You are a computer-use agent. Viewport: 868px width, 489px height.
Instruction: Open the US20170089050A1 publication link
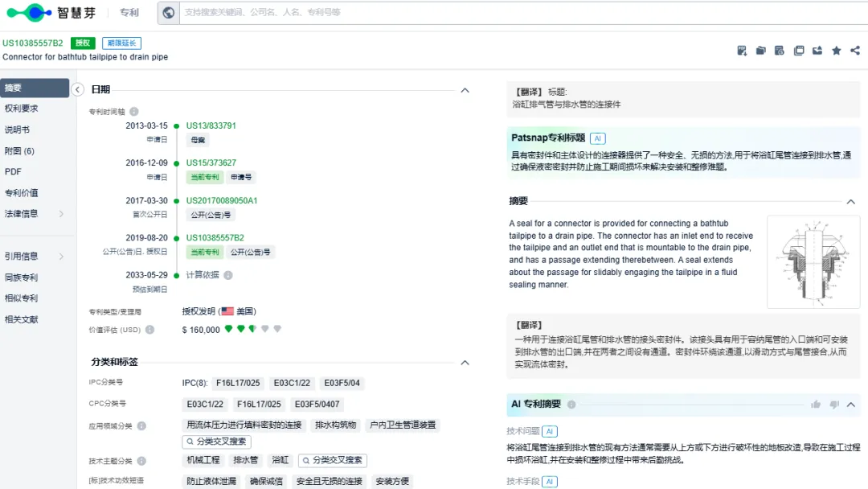(222, 200)
